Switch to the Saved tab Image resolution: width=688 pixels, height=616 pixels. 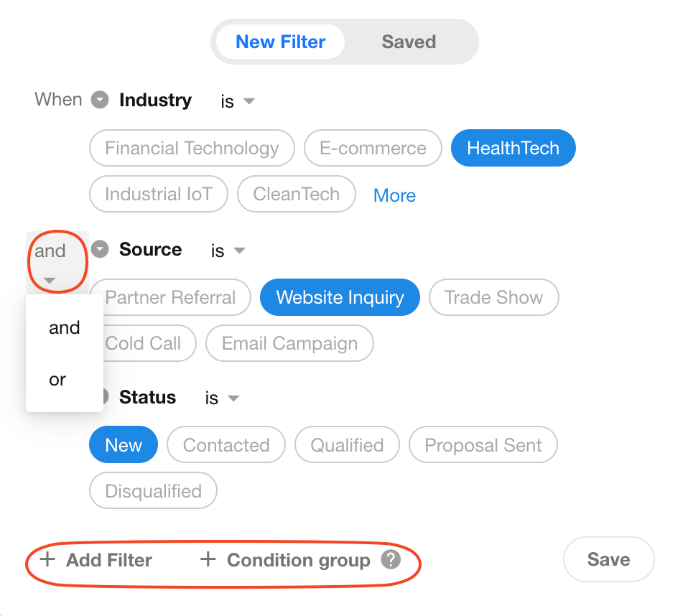409,42
